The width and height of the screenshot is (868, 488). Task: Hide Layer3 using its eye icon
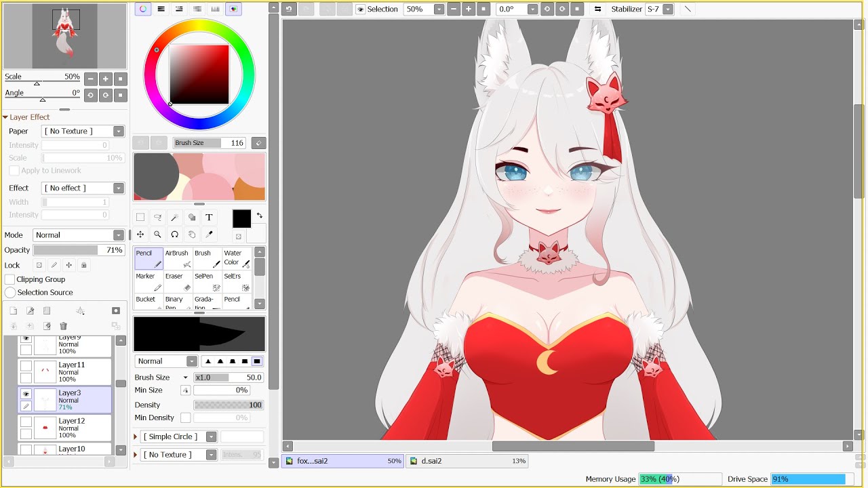26,394
